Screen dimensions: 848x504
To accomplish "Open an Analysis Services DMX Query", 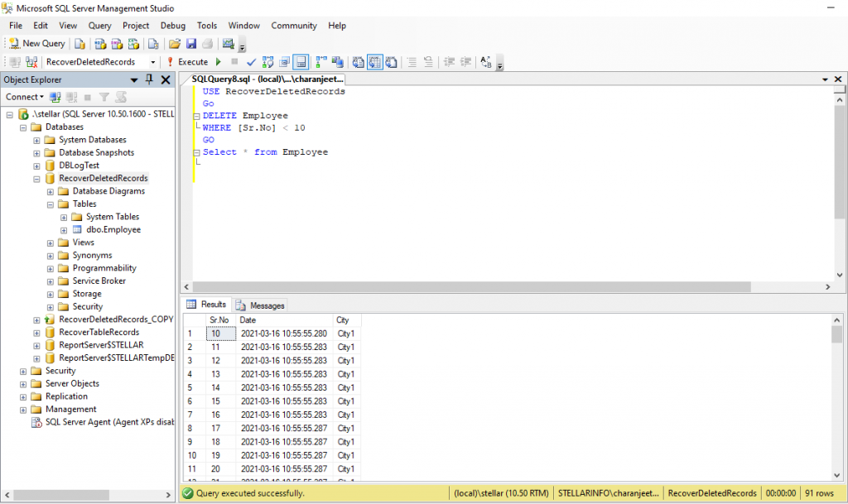I will [x=117, y=44].
